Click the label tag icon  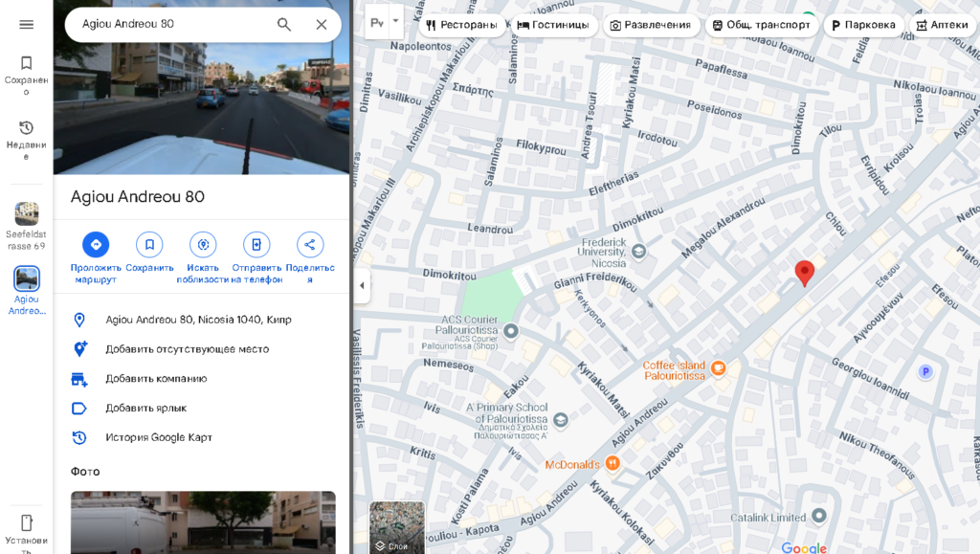coord(79,409)
